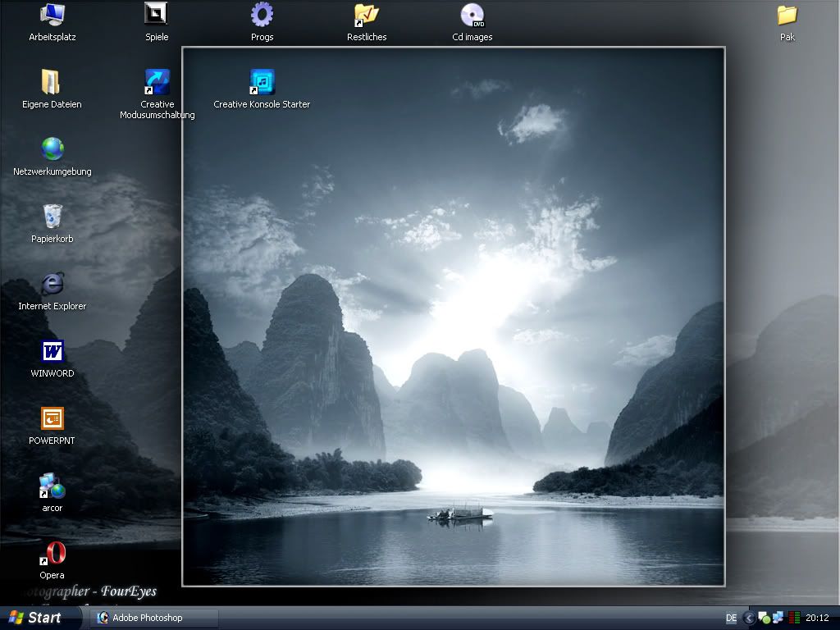Open the Pak folder icon
Image resolution: width=840 pixels, height=630 pixels.
[787, 16]
